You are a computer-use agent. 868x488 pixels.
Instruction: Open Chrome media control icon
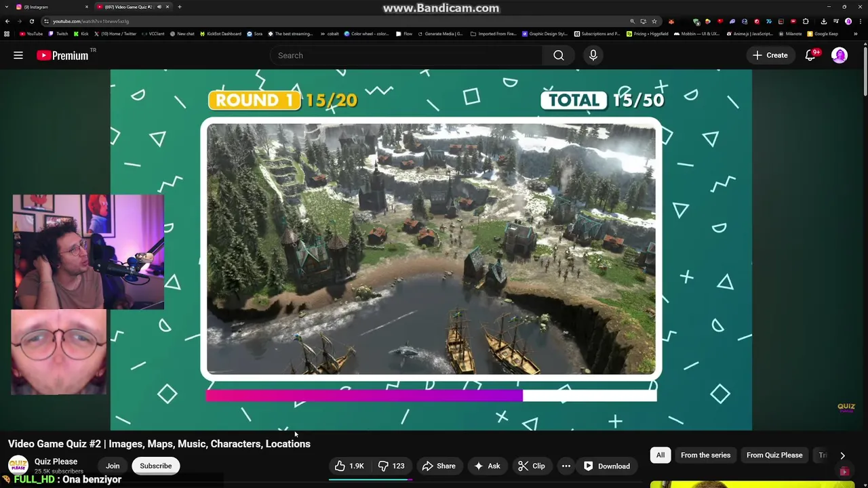tap(835, 21)
